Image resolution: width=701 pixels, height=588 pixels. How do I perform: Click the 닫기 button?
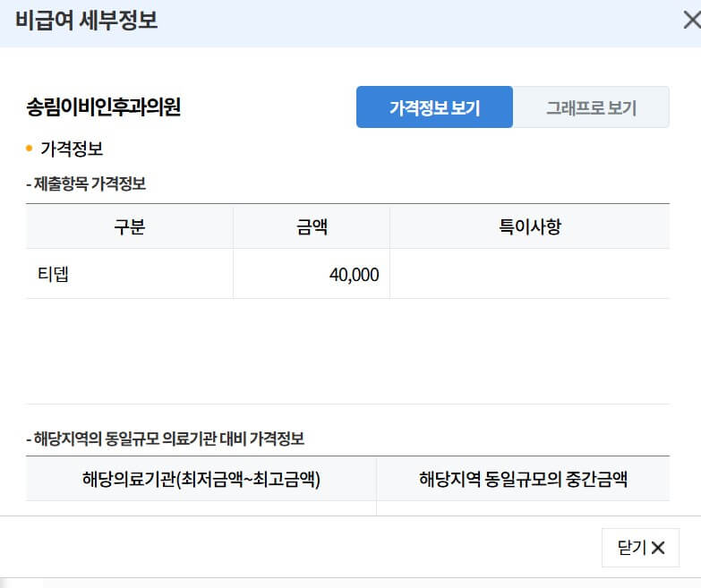pyautogui.click(x=640, y=548)
